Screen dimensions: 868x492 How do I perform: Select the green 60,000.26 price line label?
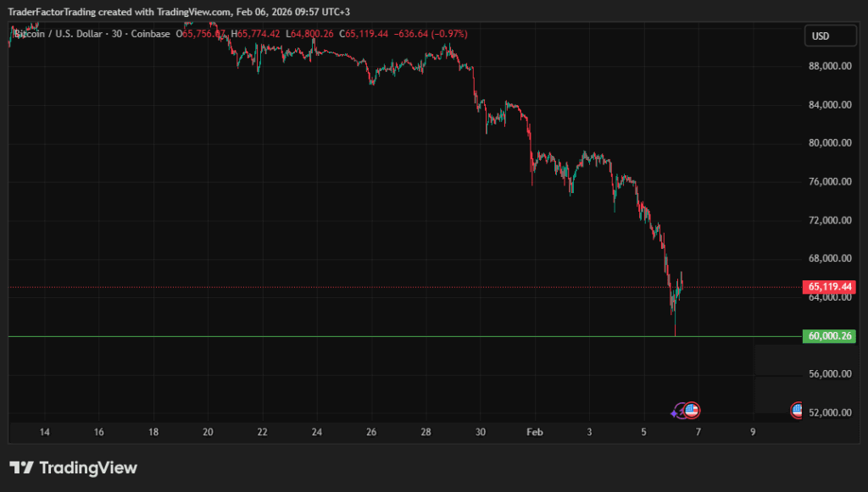click(828, 336)
